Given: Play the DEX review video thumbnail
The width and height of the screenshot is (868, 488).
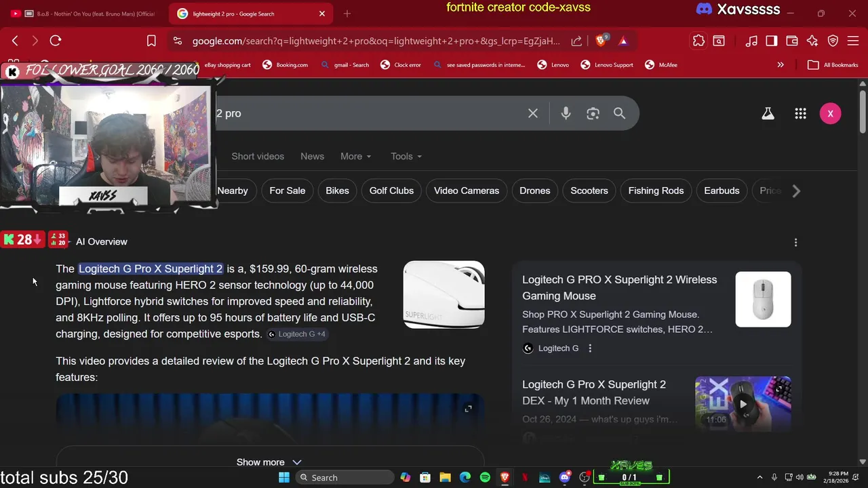Looking at the screenshot, I should pyautogui.click(x=743, y=404).
